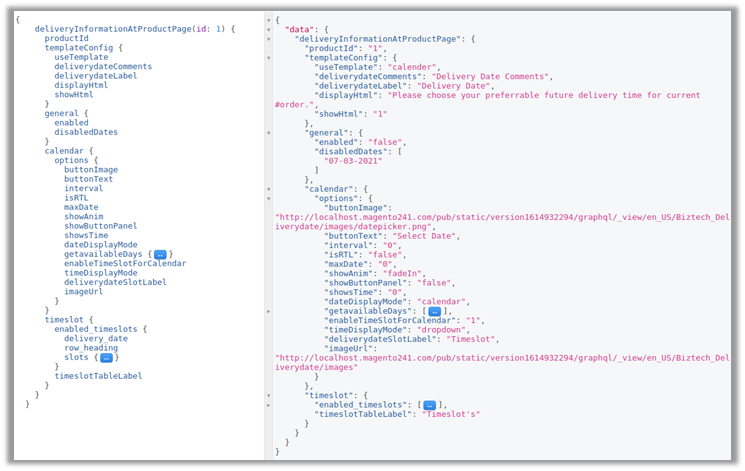The width and height of the screenshot is (745, 471).
Task: Click the "fadeIn" showAnim value
Action: tap(407, 272)
